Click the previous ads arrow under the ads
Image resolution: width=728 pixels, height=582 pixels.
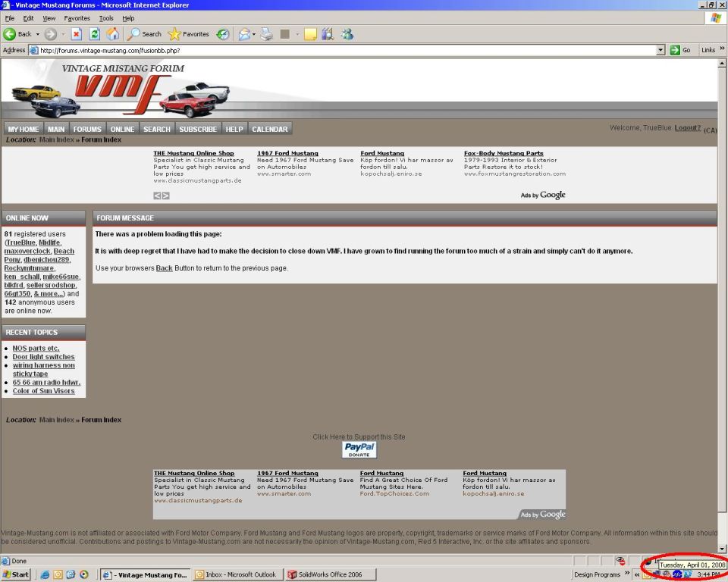coord(158,196)
